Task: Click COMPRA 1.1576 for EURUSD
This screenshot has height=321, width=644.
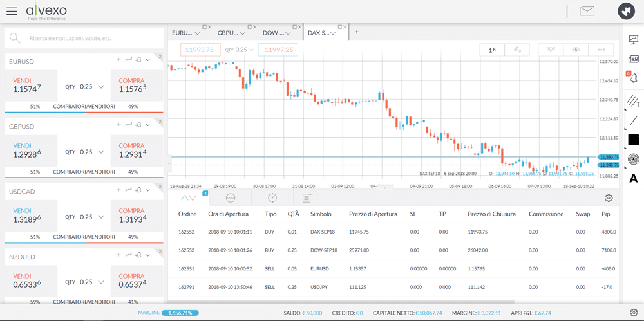Action: [x=137, y=86]
